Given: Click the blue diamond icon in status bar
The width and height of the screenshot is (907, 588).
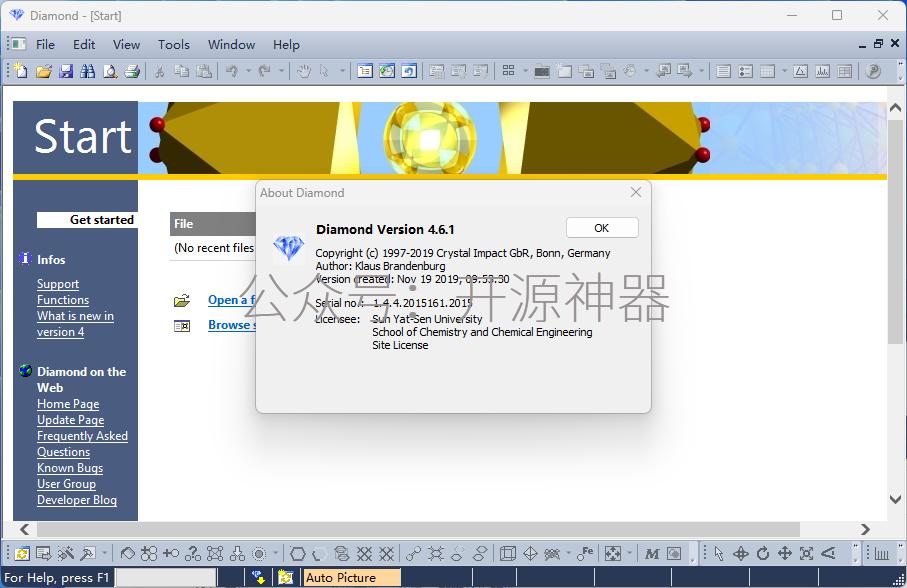Looking at the screenshot, I should pyautogui.click(x=258, y=577).
